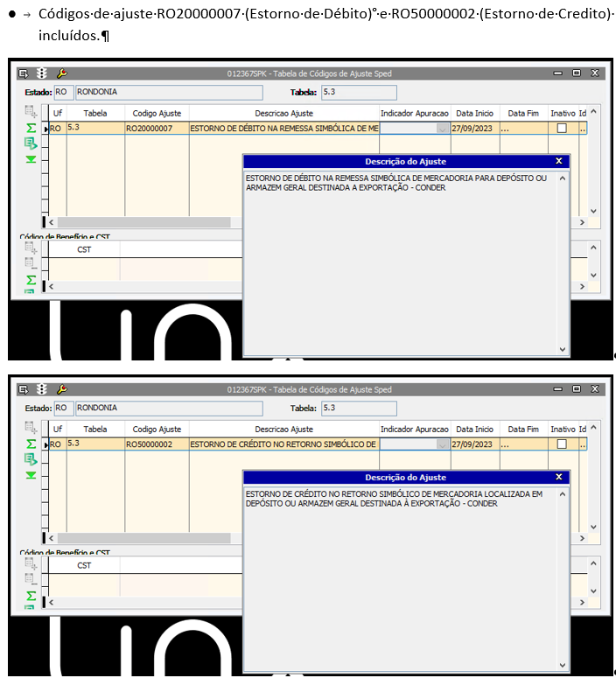Click the Codigo Ajuste column header above RO20000007
The width and height of the screenshot is (616, 678).
[x=157, y=113]
